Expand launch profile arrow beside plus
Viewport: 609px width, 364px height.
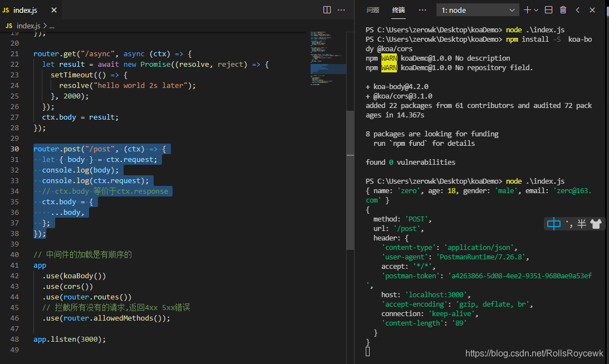click(x=536, y=10)
